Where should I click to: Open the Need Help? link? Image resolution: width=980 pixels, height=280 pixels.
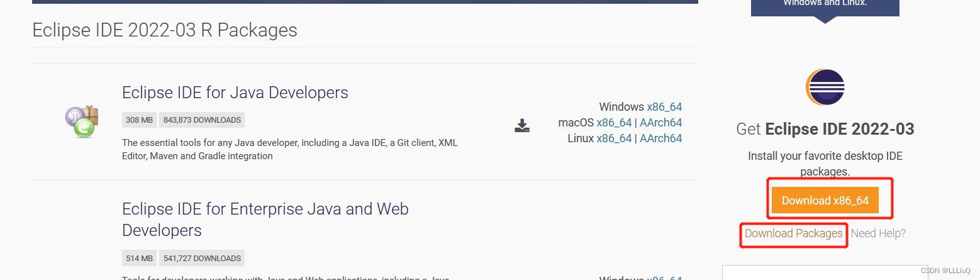(878, 233)
